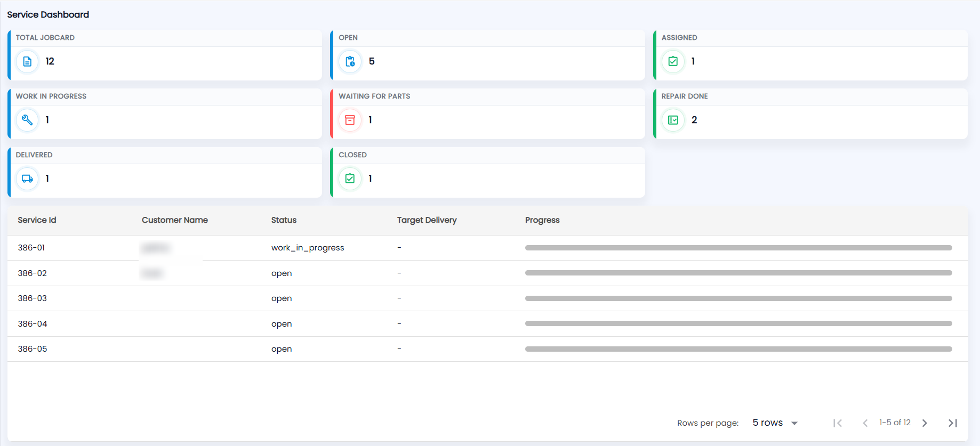Click the WAITING FOR PARTS card title

(x=374, y=96)
